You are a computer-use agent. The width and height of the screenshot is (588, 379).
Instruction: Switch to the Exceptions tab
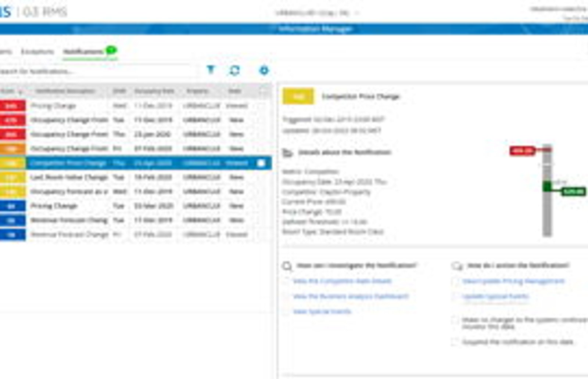[37, 52]
